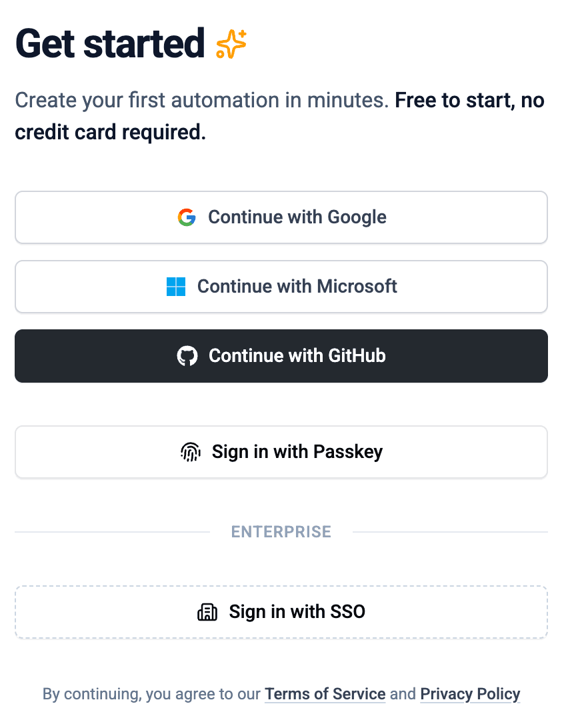Click divider line right of ENTERPRISE label

tap(450, 532)
